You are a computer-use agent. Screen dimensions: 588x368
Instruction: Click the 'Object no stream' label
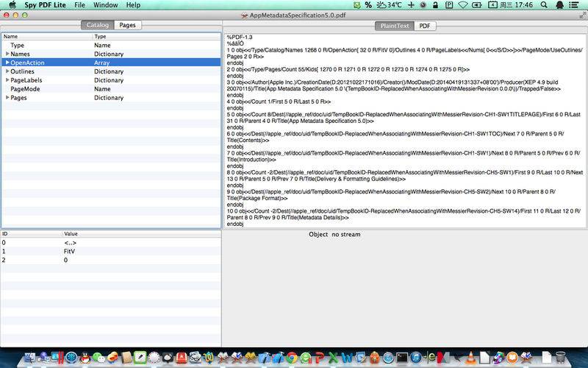click(334, 234)
